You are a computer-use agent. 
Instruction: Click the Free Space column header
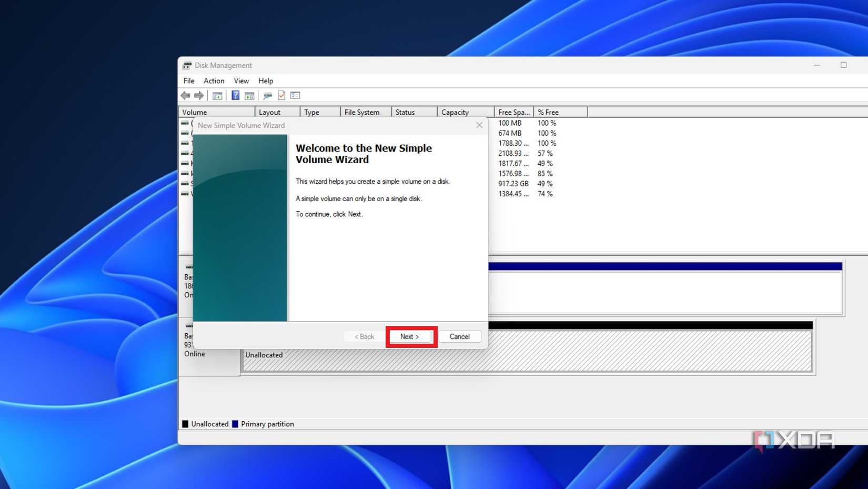[x=513, y=112]
